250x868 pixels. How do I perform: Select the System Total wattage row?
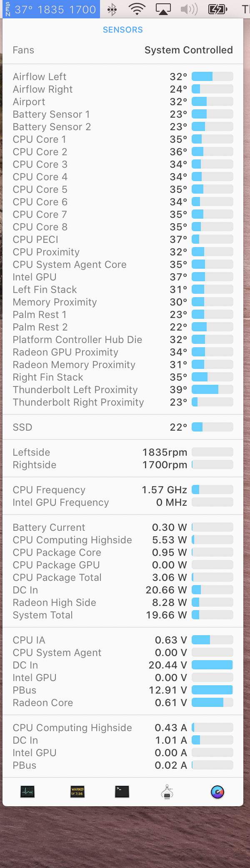tap(122, 615)
